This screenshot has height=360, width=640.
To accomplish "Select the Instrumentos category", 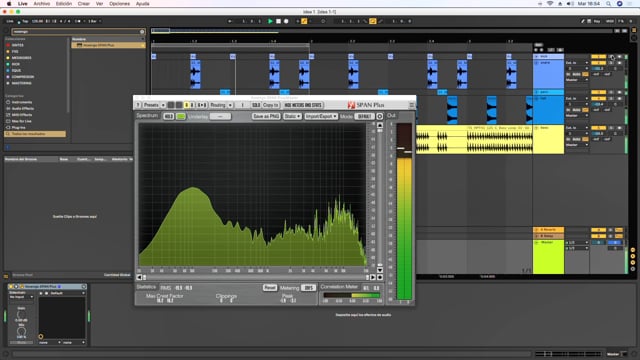I will pyautogui.click(x=22, y=102).
